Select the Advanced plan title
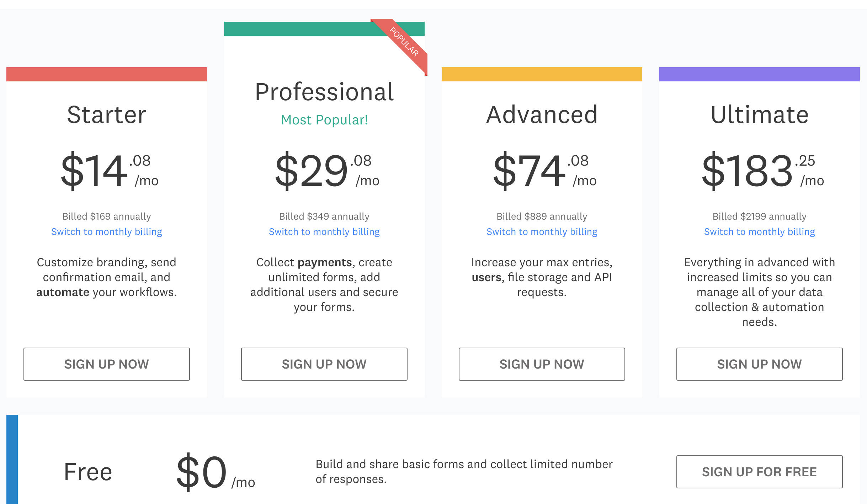The width and height of the screenshot is (867, 504). coord(542,114)
